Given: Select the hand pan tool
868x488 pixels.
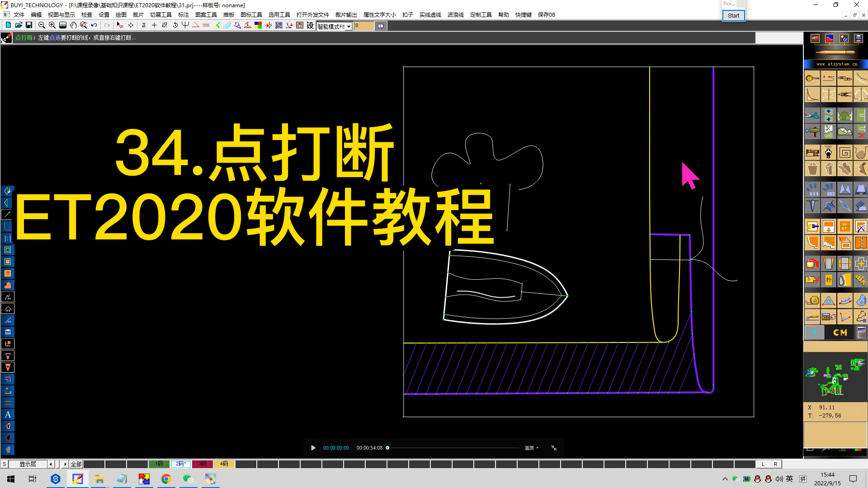Looking at the screenshot, I should (x=73, y=25).
